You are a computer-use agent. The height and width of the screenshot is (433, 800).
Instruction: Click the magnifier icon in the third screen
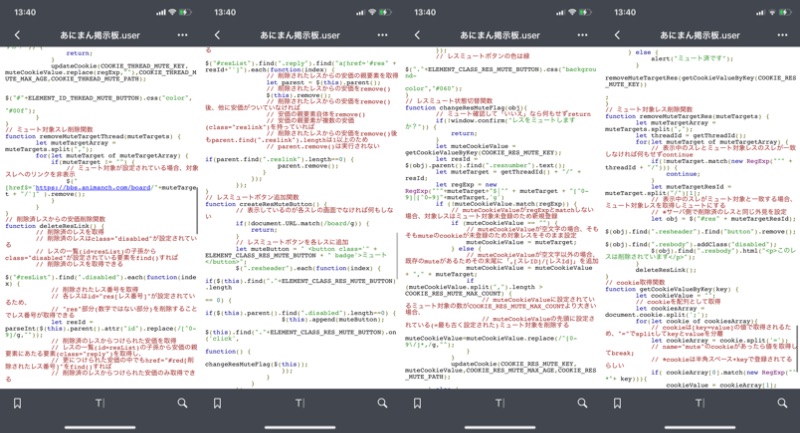pyautogui.click(x=582, y=403)
